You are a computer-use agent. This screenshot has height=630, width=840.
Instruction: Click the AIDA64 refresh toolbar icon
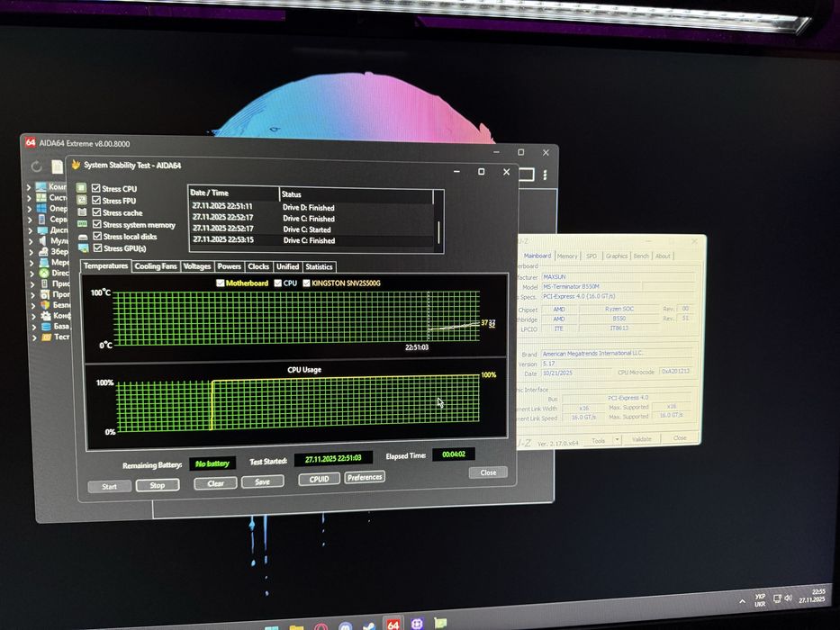point(36,166)
